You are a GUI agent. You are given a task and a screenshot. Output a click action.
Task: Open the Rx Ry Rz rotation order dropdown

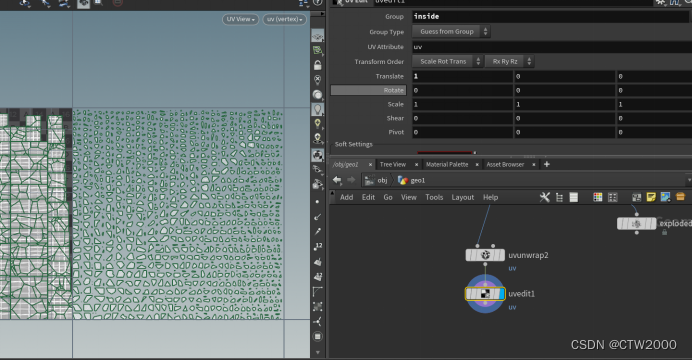[x=509, y=61]
